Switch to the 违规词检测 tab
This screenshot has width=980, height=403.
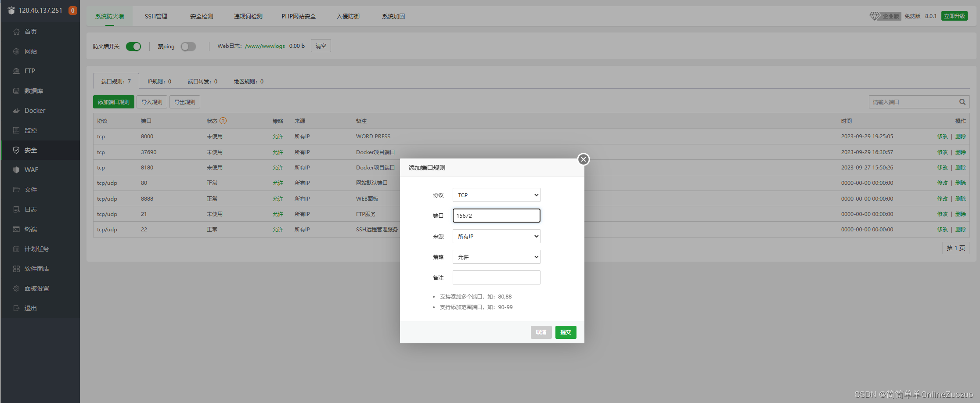click(x=248, y=16)
